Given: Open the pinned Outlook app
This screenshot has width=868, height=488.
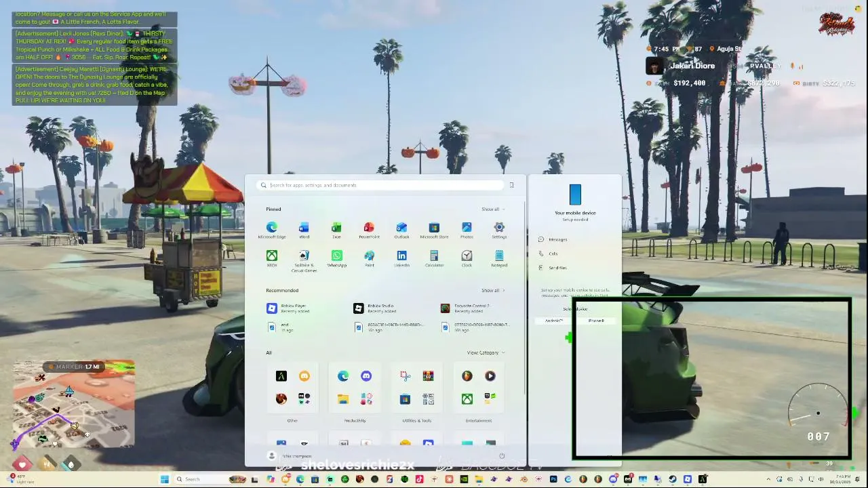Looking at the screenshot, I should 401,230.
